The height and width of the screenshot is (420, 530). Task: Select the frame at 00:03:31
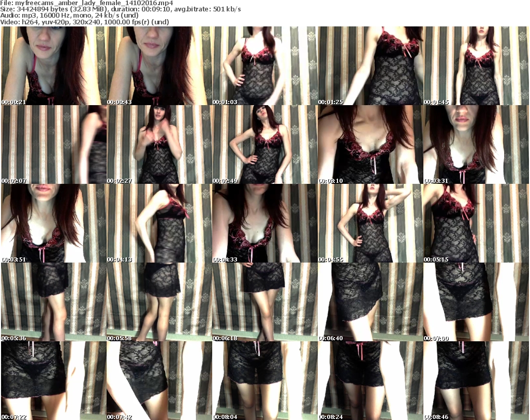(x=476, y=144)
